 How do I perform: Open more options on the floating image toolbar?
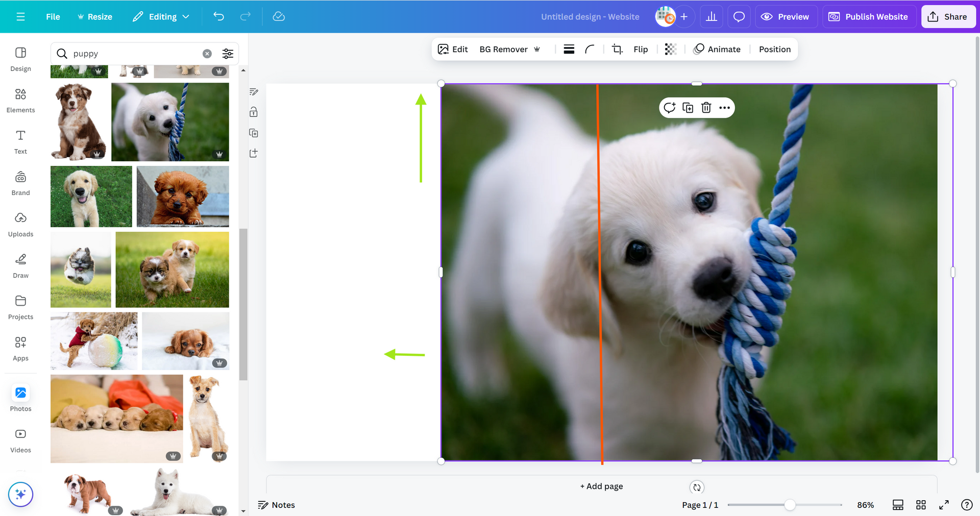724,108
